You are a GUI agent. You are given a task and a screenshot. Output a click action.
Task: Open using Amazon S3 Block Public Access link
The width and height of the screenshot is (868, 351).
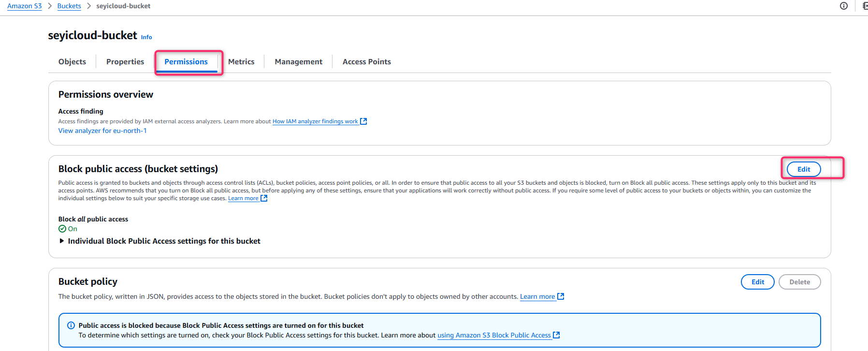coord(494,335)
